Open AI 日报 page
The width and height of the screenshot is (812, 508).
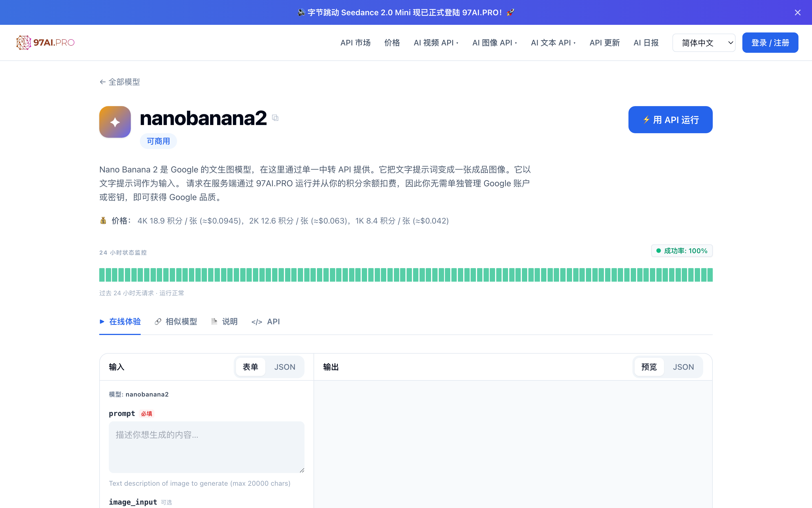[646, 43]
